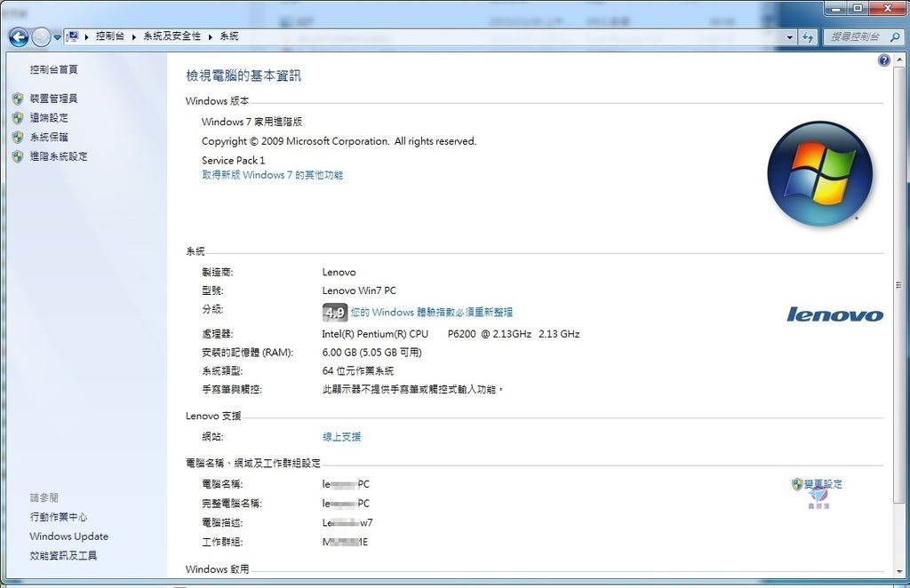This screenshot has width=910, height=588.
Task: Open 裝置管理員 in the sidebar
Action: click(x=54, y=99)
